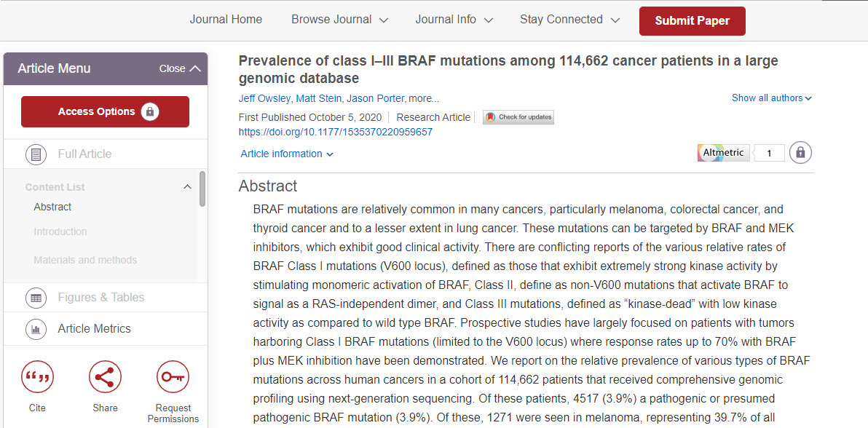This screenshot has width=868, height=428.
Task: Collapse the Content List section
Action: pos(187,187)
